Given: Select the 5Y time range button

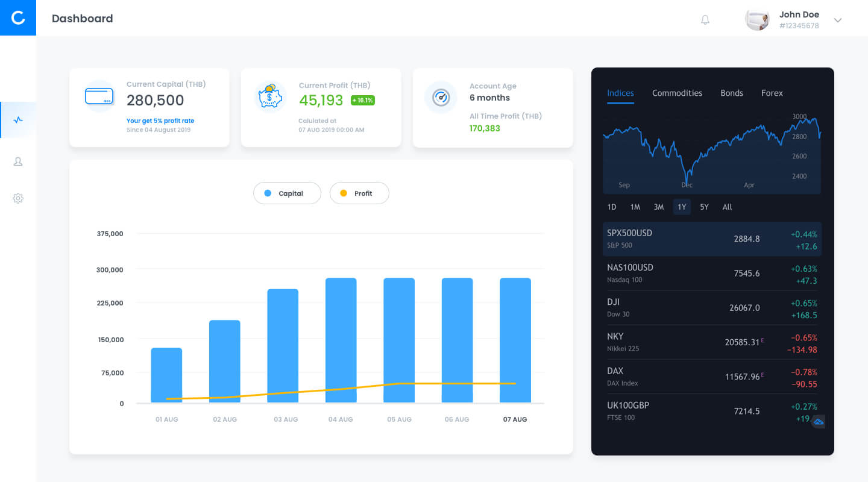Looking at the screenshot, I should pyautogui.click(x=704, y=207).
